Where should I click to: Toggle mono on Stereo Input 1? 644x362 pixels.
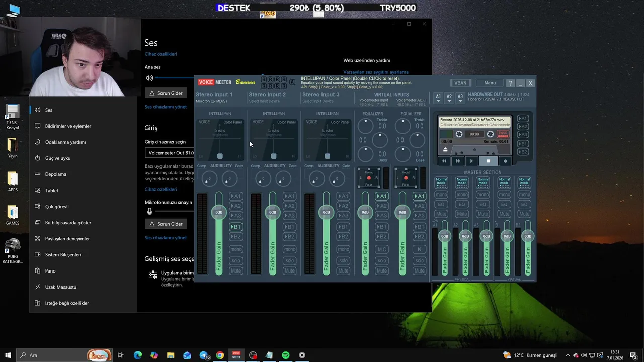coord(236,249)
